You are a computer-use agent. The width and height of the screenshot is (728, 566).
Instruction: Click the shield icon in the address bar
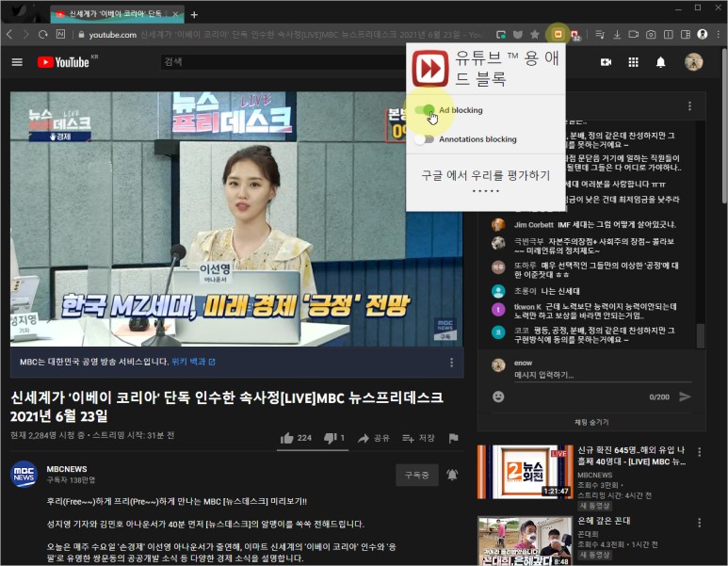[x=518, y=34]
